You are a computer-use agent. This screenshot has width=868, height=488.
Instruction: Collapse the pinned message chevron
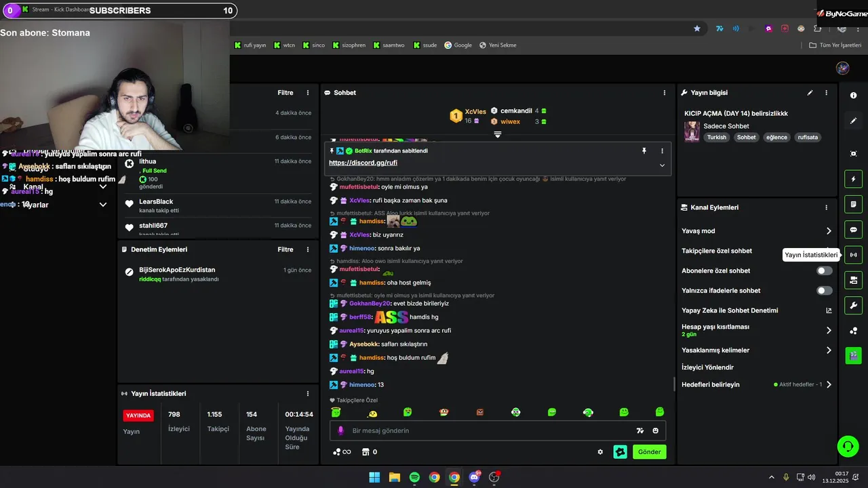click(662, 165)
